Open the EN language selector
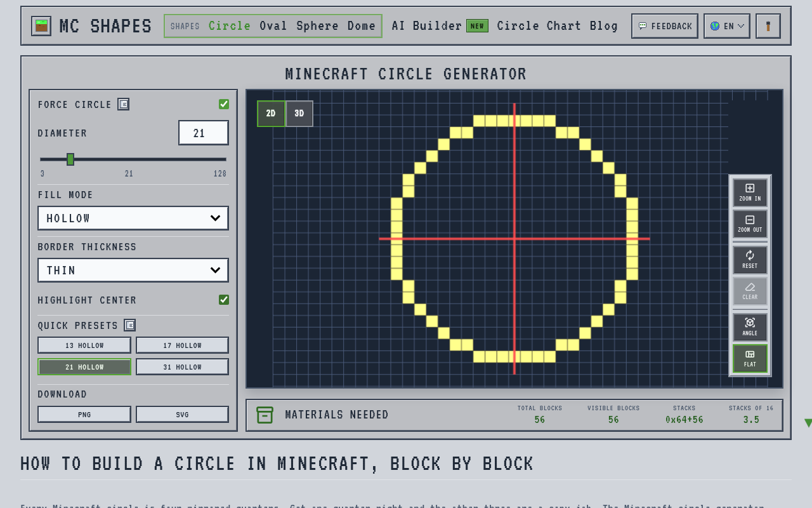Viewport: 812px width, 508px height. pos(727,26)
